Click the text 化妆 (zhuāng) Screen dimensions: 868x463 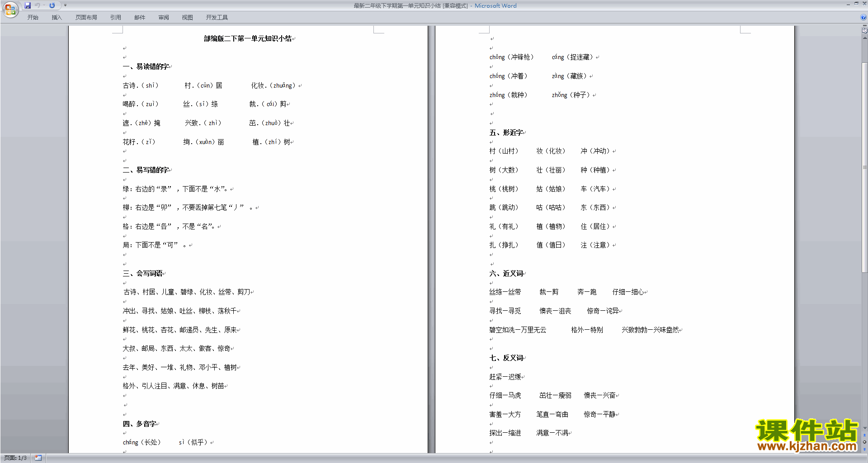pos(274,86)
